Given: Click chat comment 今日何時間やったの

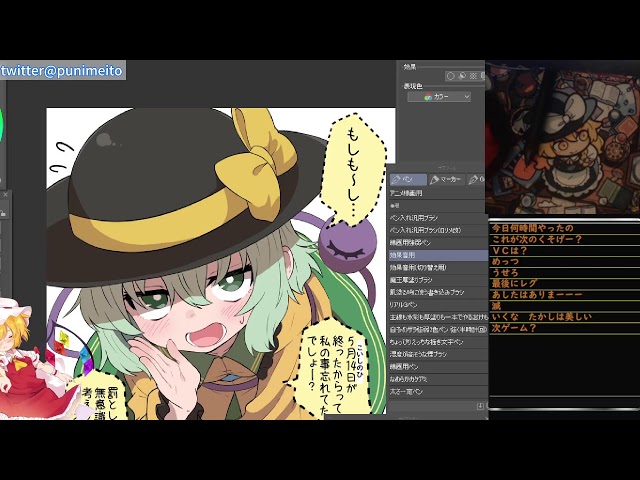Looking at the screenshot, I should point(533,228).
